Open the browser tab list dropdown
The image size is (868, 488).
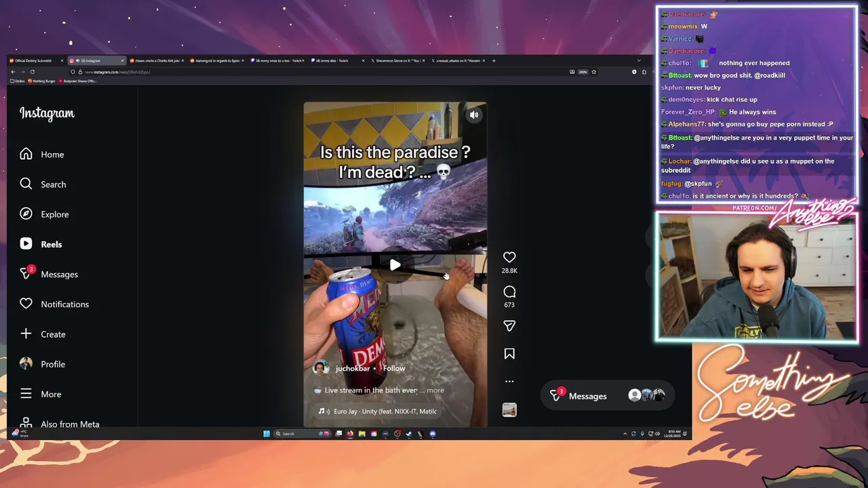(638, 61)
